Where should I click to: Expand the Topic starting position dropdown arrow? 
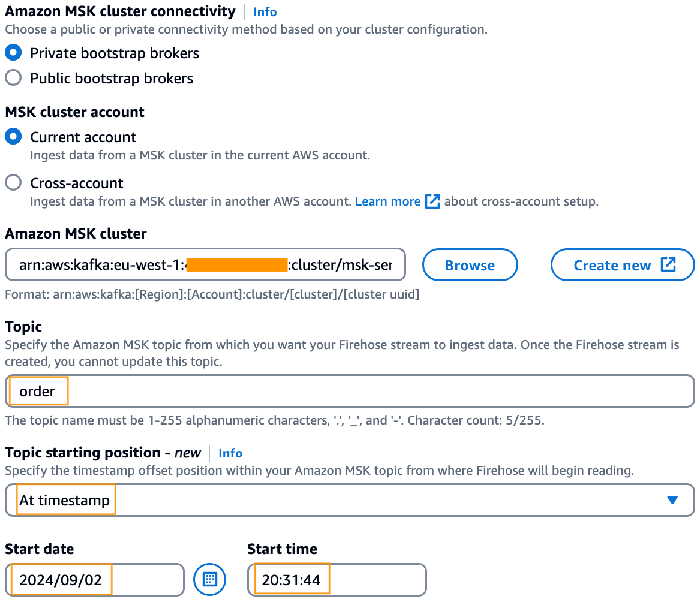[672, 500]
